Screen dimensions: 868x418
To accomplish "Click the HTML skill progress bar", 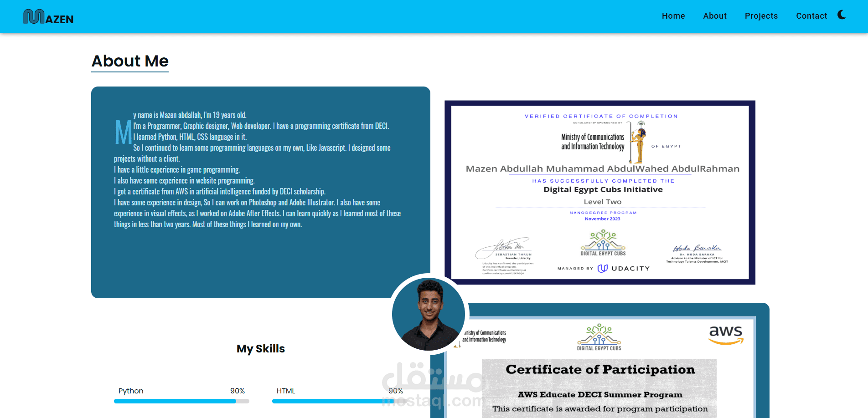I will pos(340,401).
